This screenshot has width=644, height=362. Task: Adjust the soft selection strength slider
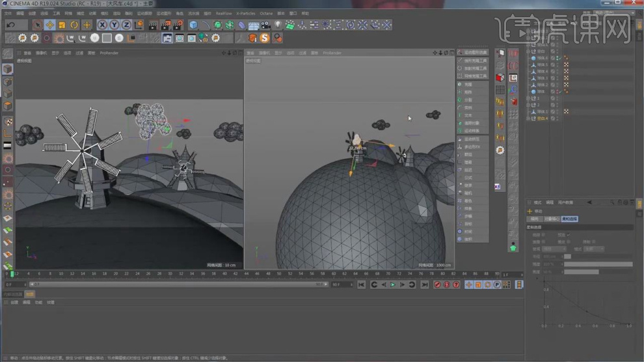598,264
